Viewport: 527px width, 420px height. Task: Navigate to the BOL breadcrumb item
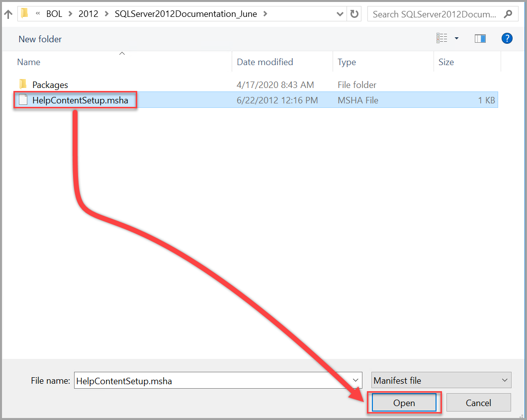coord(54,14)
